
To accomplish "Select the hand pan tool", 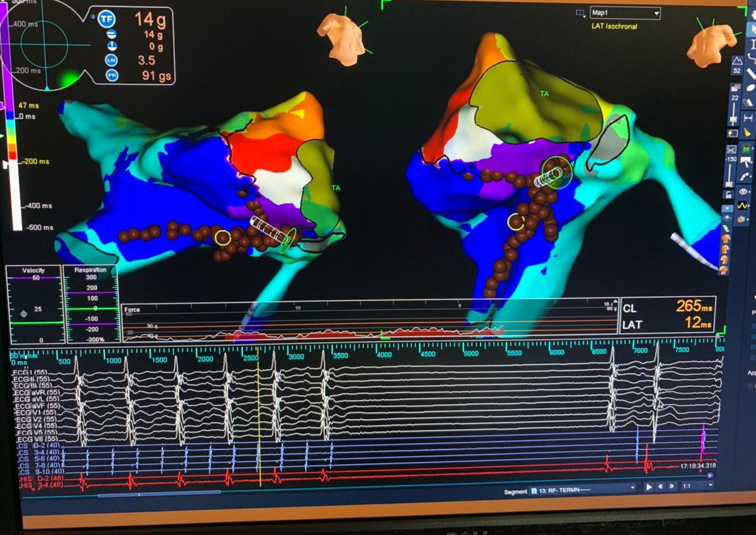I will pyautogui.click(x=753, y=13).
